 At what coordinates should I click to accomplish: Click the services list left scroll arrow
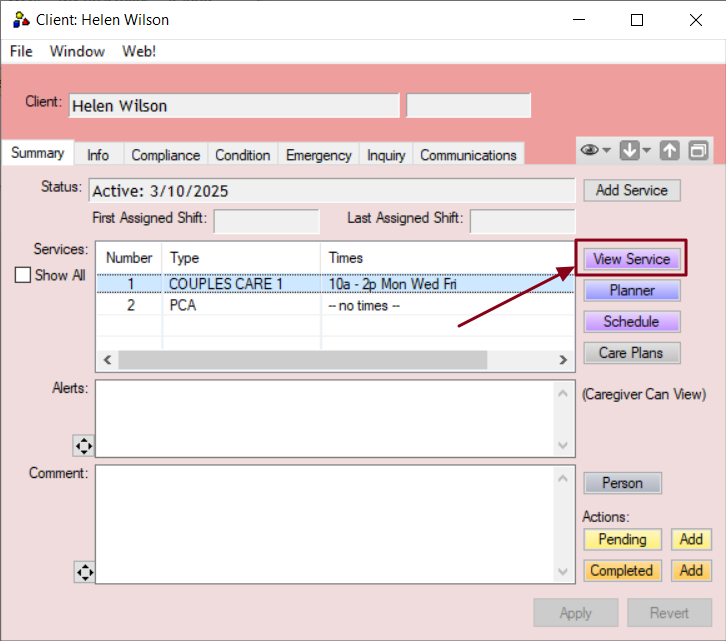tap(107, 360)
